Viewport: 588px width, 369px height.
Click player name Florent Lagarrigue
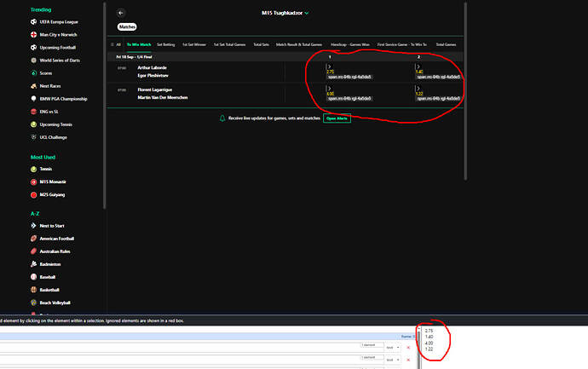155,89
